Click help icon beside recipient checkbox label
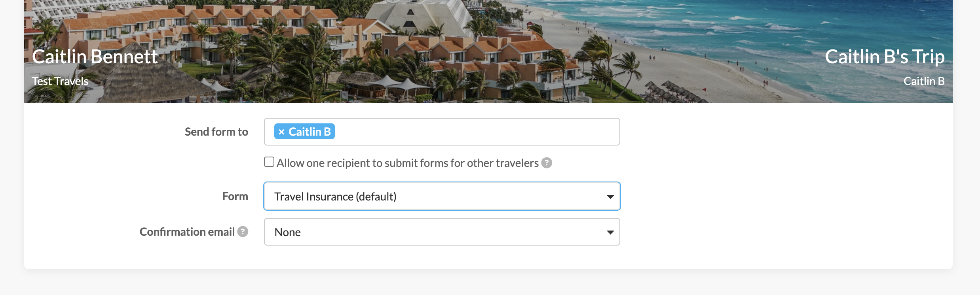 (547, 163)
